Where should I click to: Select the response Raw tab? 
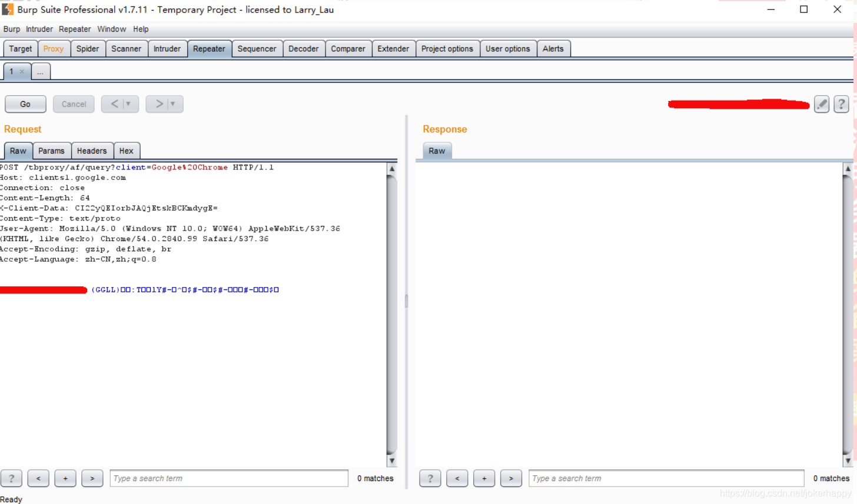click(437, 151)
